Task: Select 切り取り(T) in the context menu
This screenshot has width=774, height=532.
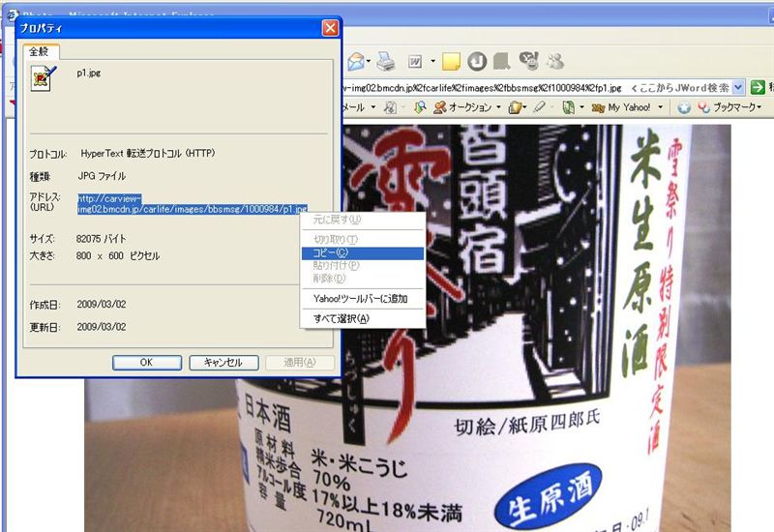Action: (x=362, y=239)
